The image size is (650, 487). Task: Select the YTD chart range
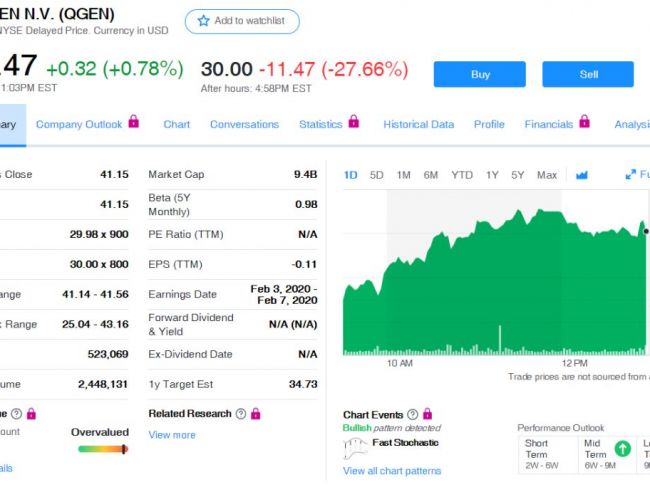462,175
